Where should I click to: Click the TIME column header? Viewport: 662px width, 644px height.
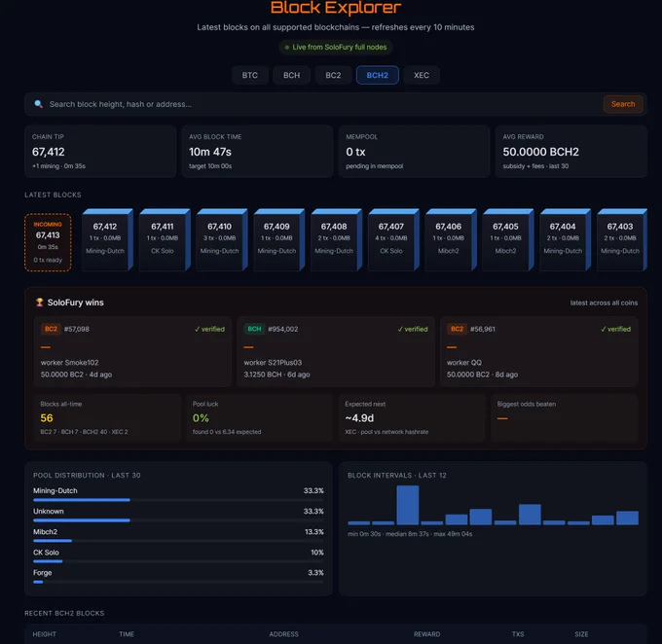point(127,634)
